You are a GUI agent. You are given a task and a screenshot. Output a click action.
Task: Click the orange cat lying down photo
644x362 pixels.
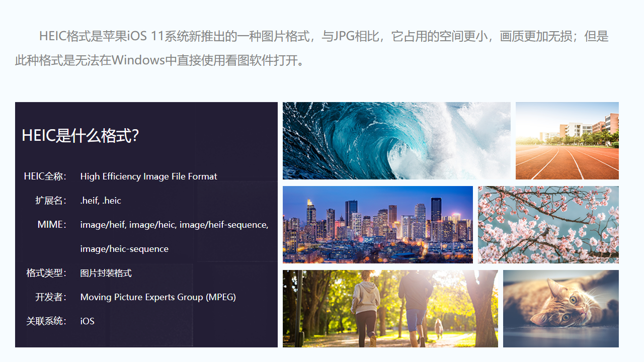click(560, 308)
